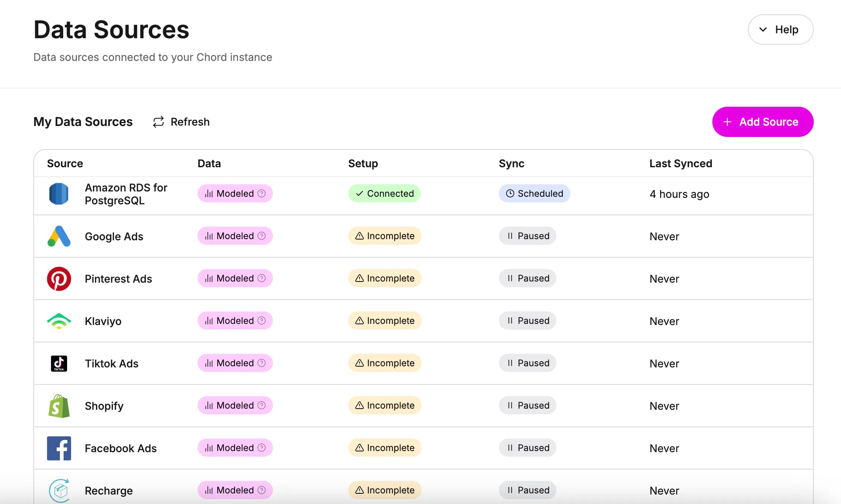Click the Incomplete setup badge for Tiktok Ads
The width and height of the screenshot is (841, 504).
pos(385,363)
